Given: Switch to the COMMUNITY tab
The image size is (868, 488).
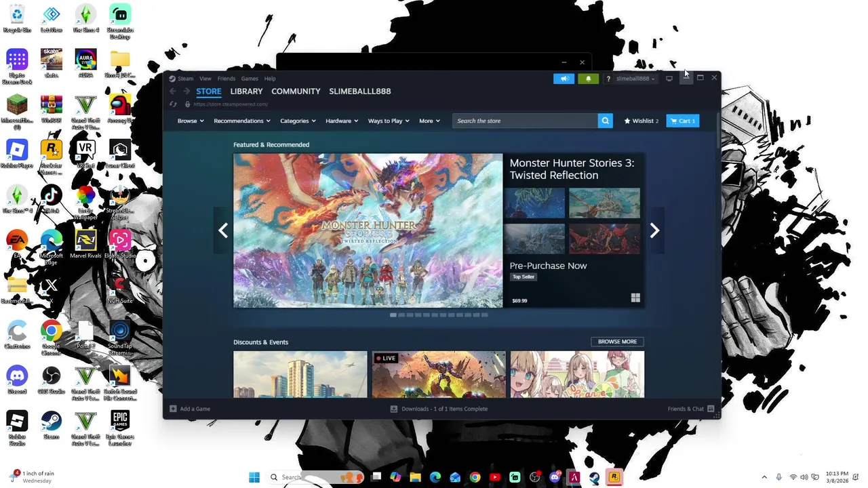Looking at the screenshot, I should (296, 91).
